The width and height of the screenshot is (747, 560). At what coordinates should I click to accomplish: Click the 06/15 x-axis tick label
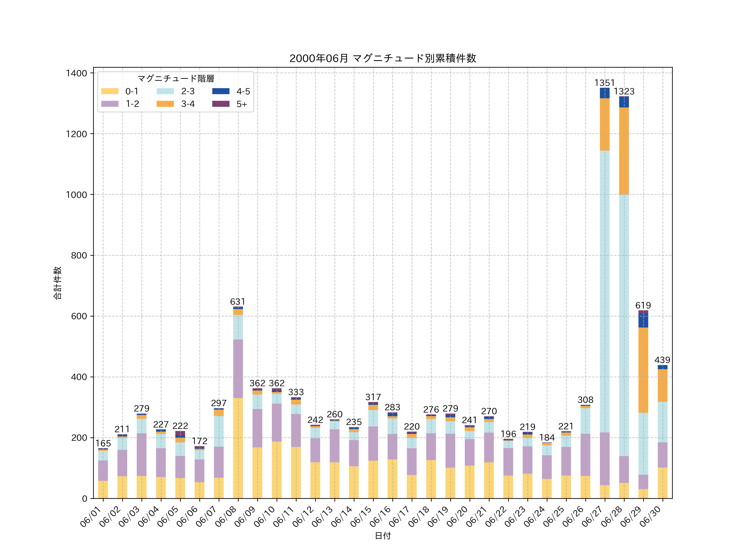(x=361, y=516)
